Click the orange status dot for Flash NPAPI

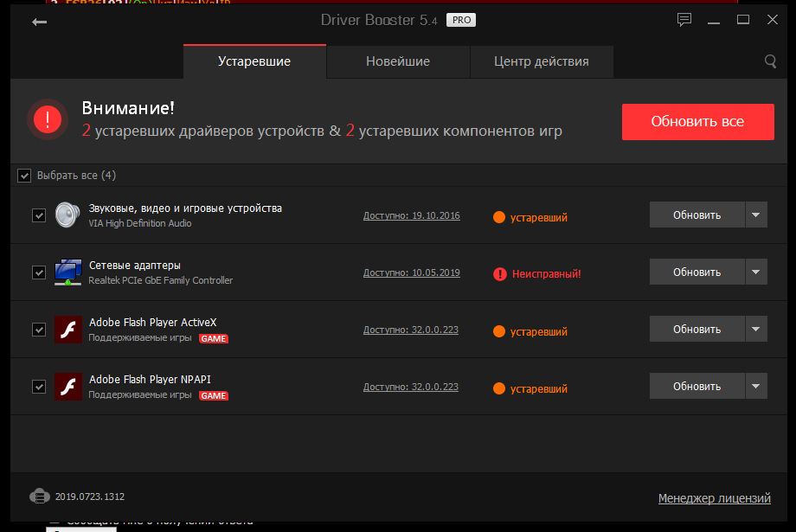(499, 389)
